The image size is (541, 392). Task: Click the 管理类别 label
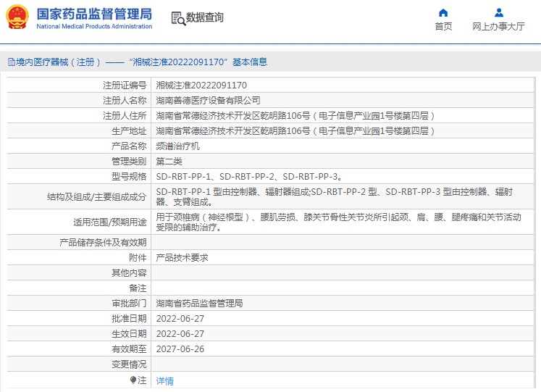pyautogui.click(x=129, y=161)
